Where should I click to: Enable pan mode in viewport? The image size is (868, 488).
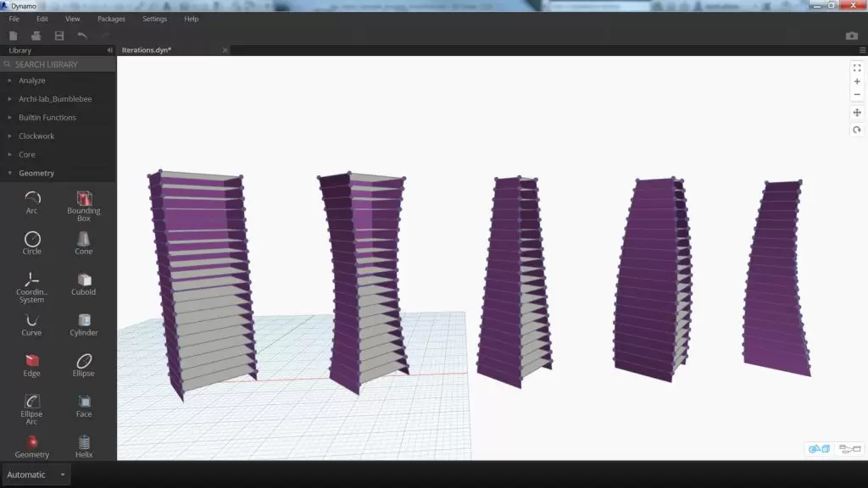tap(857, 113)
